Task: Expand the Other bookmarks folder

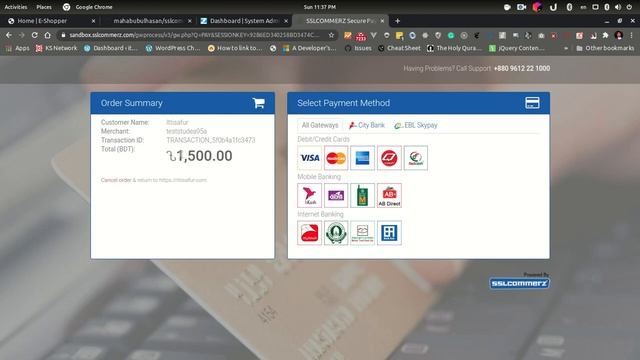Action: pyautogui.click(x=605, y=48)
